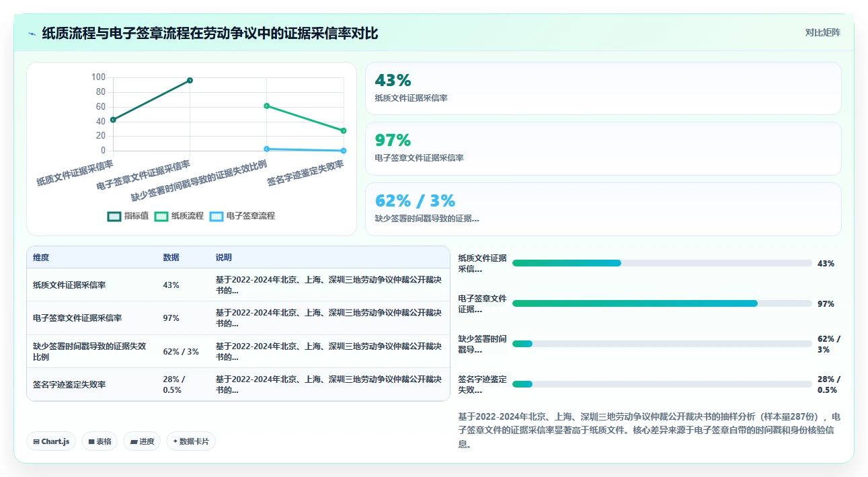Click the 签名字迹鉴定失败 28% / 0.5% progress bar
The height and width of the screenshot is (477, 868).
coord(662,384)
